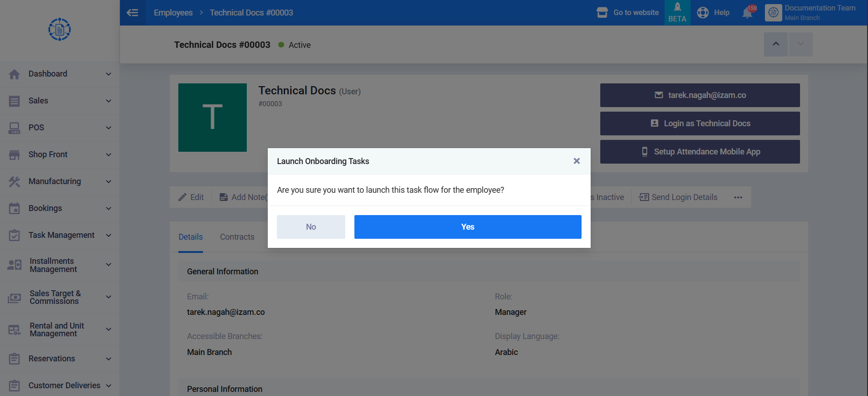This screenshot has height=396, width=868.
Task: Click the Sales icon in sidebar
Action: tap(14, 101)
